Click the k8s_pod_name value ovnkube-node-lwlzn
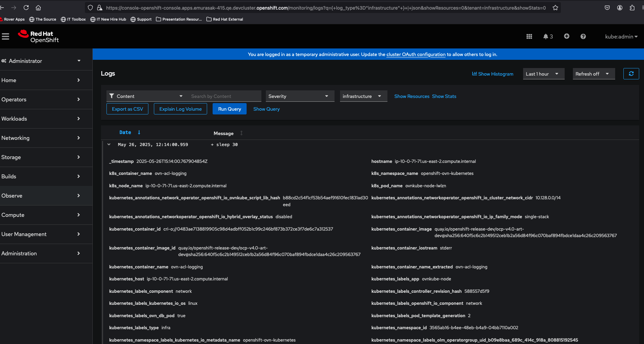The width and height of the screenshot is (644, 344). click(x=426, y=186)
